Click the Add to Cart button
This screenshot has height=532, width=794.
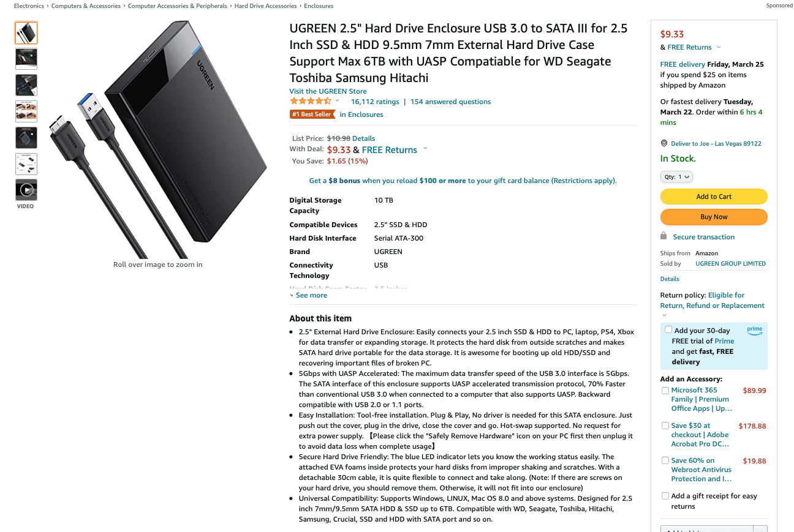(714, 197)
